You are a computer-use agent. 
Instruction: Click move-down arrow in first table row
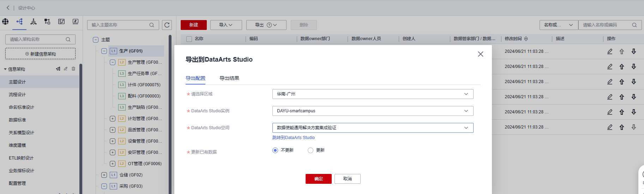[x=634, y=51]
